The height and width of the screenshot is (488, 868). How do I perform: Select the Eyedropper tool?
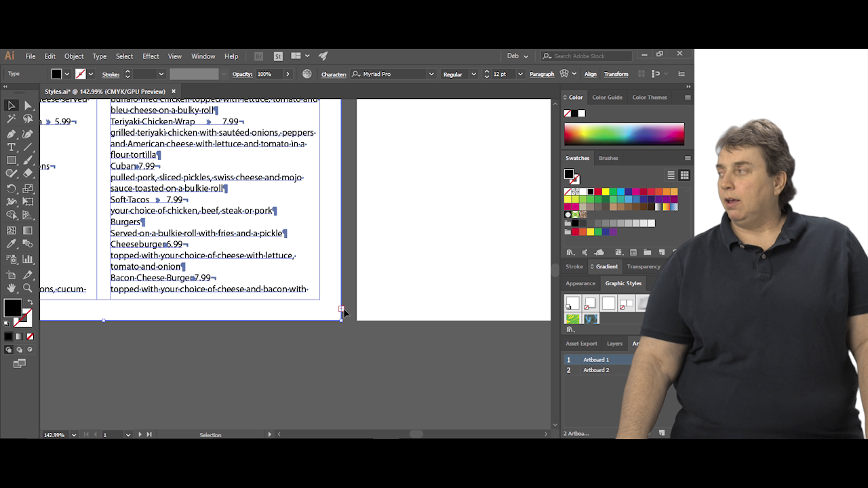tap(12, 244)
